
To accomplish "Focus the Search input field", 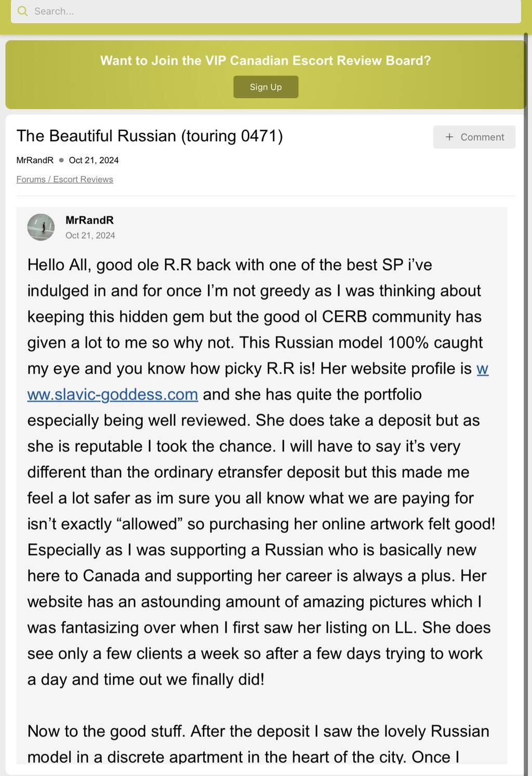I will [270, 11].
